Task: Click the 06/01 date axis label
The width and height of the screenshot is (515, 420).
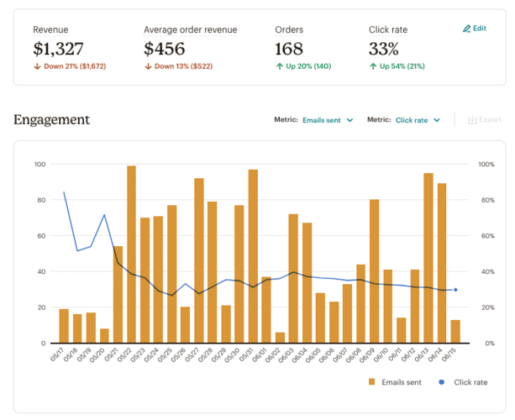Action: (260, 355)
